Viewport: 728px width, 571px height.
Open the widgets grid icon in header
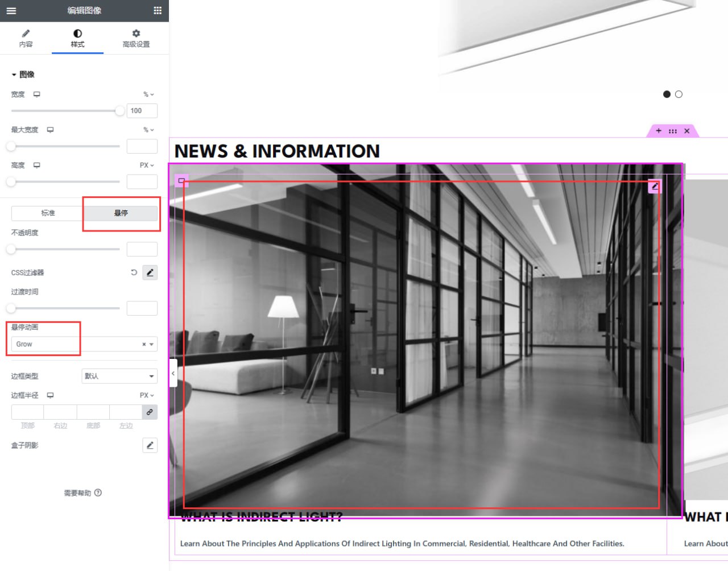pos(158,10)
